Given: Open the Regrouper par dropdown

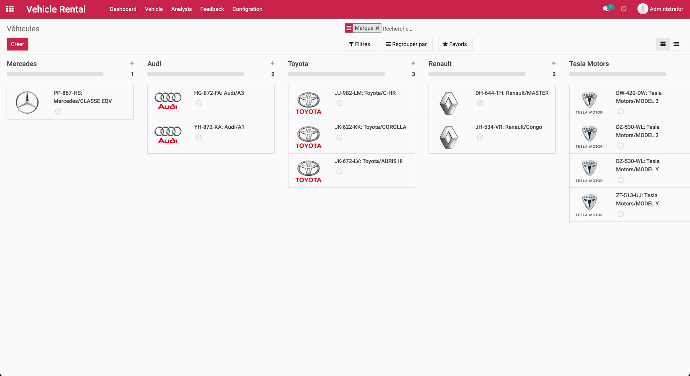Looking at the screenshot, I should (407, 44).
